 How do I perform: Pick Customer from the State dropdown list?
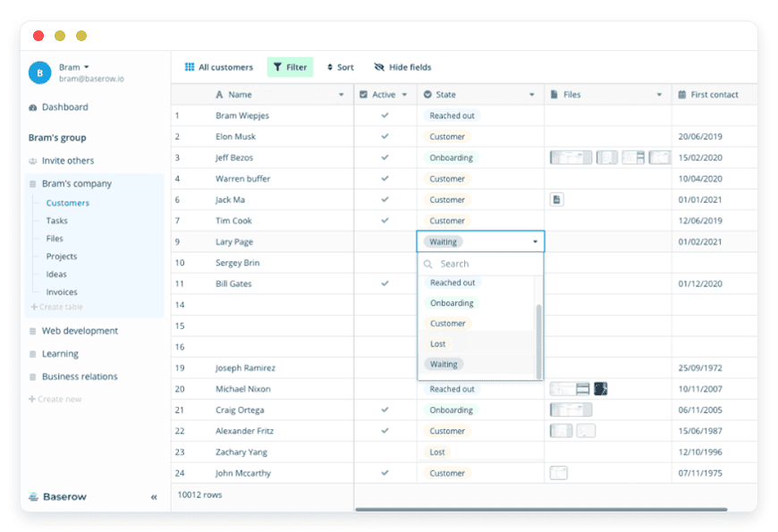(x=447, y=323)
